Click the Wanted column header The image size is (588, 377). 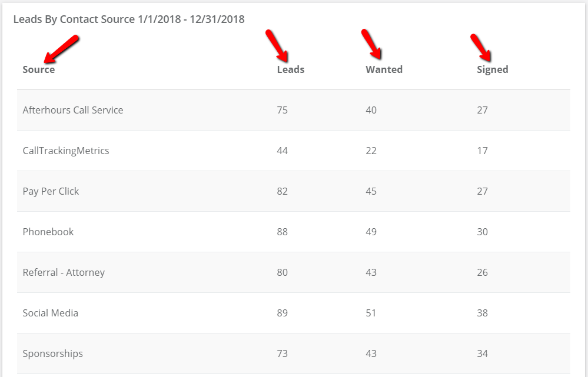384,70
